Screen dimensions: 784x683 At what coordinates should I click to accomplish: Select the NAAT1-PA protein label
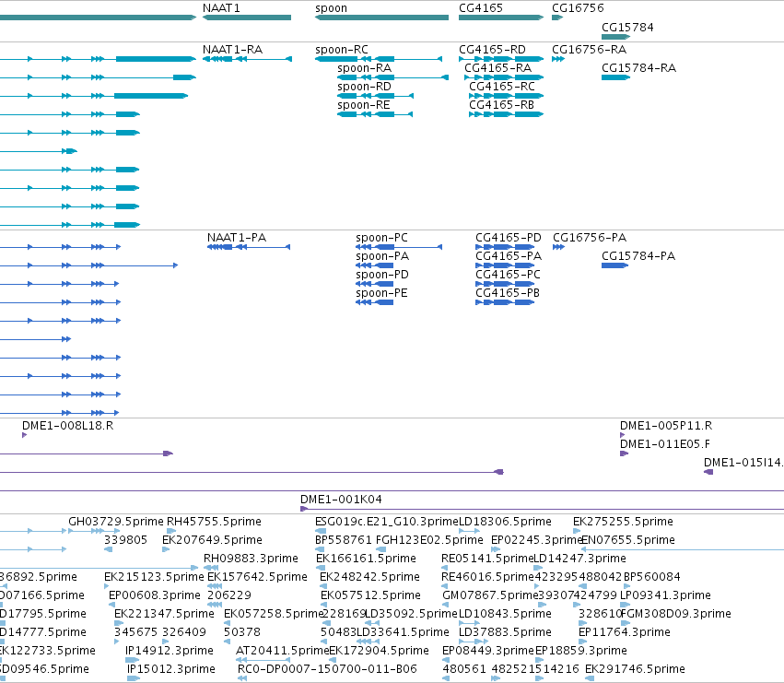point(237,238)
